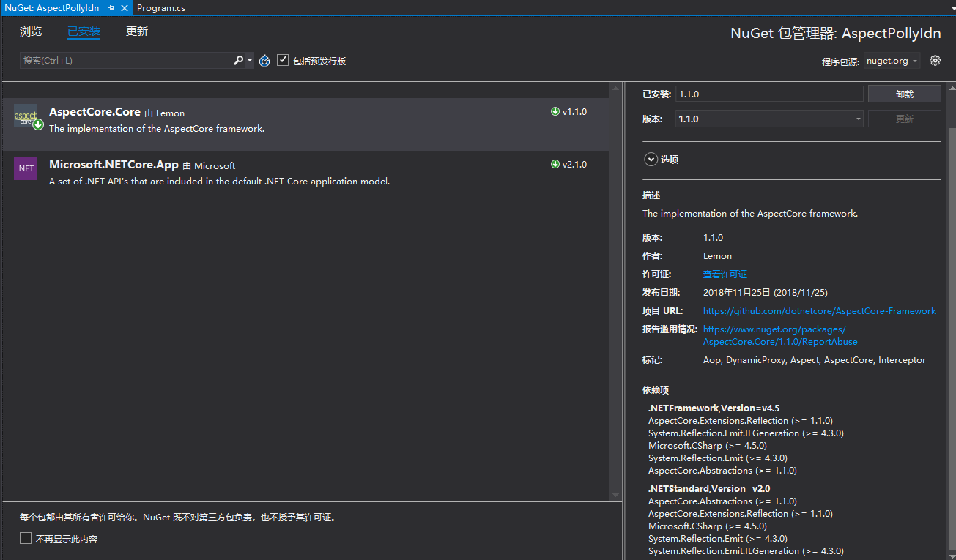The width and height of the screenshot is (956, 560).
Task: Switch to the 更新 tab
Action: coord(137,31)
